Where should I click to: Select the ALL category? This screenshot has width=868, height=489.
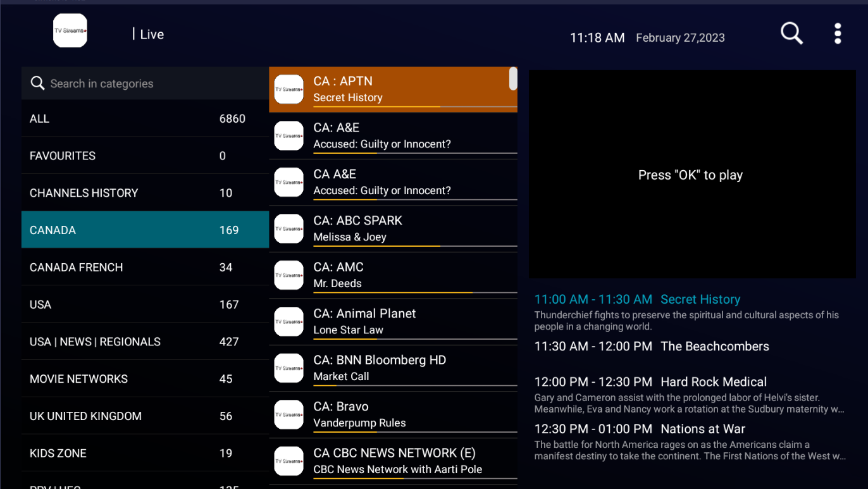coord(146,118)
